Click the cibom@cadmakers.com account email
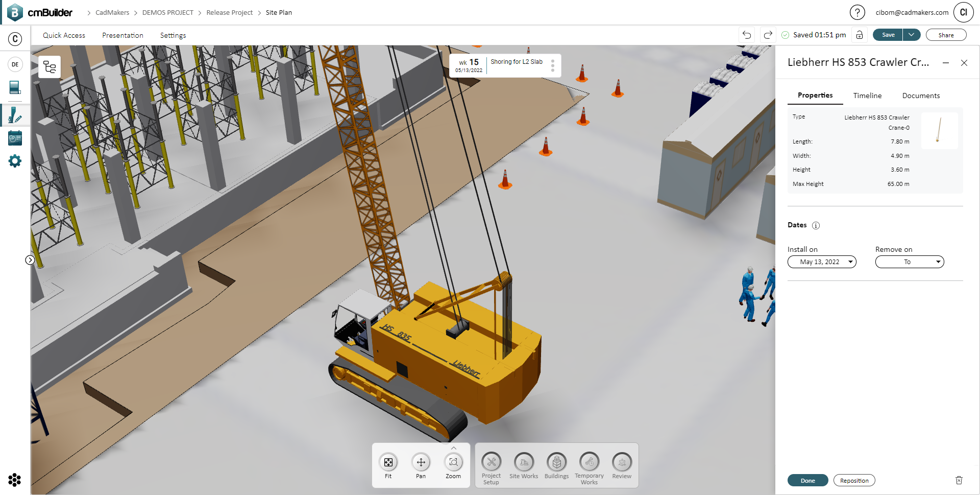 (912, 12)
